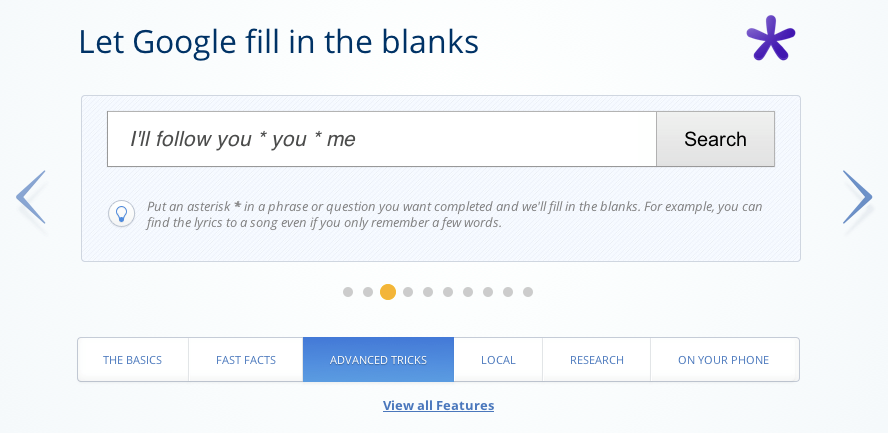
Task: Switch to the RESEARCH tab
Action: coord(596,359)
